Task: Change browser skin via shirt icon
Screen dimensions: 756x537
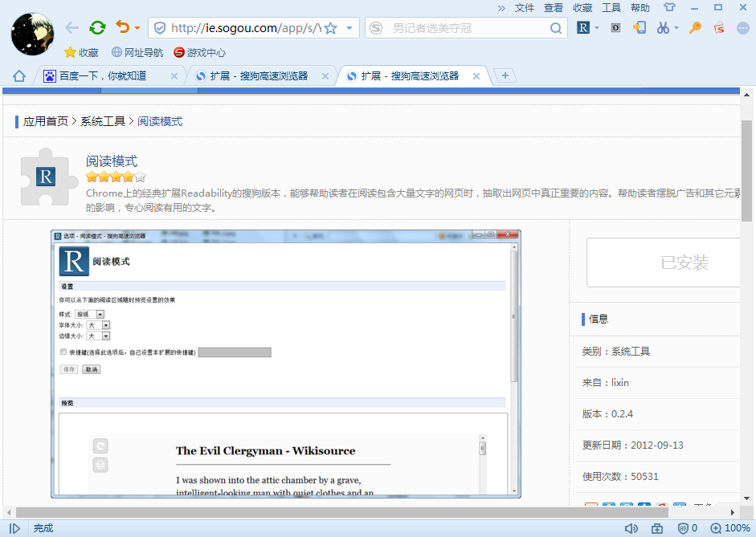Action: (x=668, y=8)
